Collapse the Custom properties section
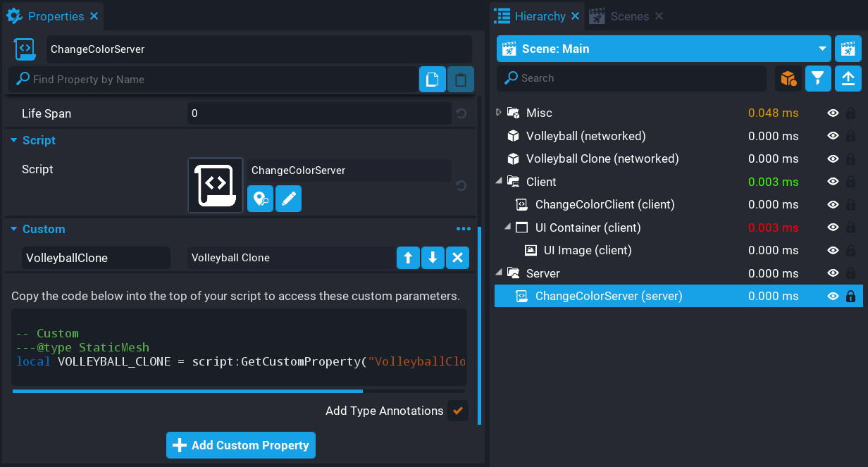Viewport: 868px width, 467px height. (x=13, y=229)
